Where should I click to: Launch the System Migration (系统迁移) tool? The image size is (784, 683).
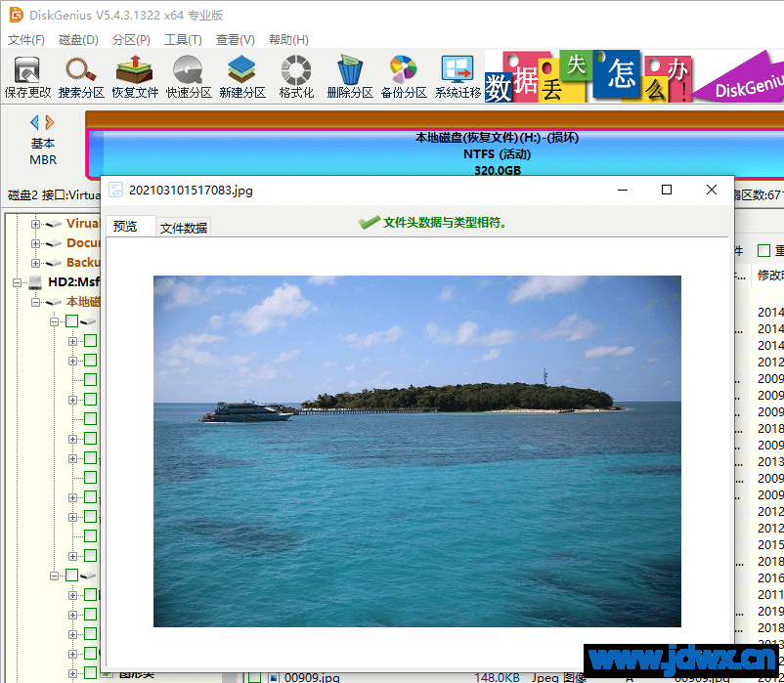click(x=457, y=77)
